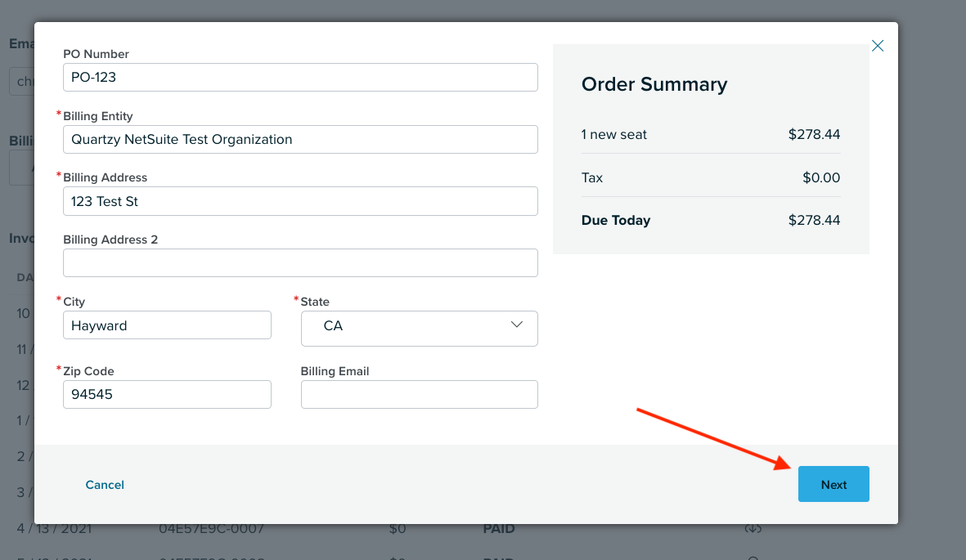Cancel the order form

click(x=105, y=485)
